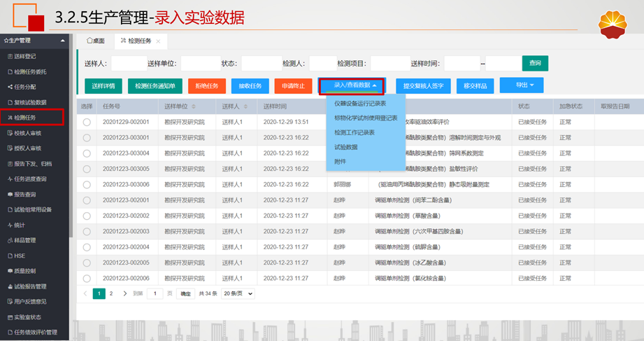The image size is (644, 341).
Task: Choose 检测工作记录表 from dropdown menu
Action: pos(354,132)
